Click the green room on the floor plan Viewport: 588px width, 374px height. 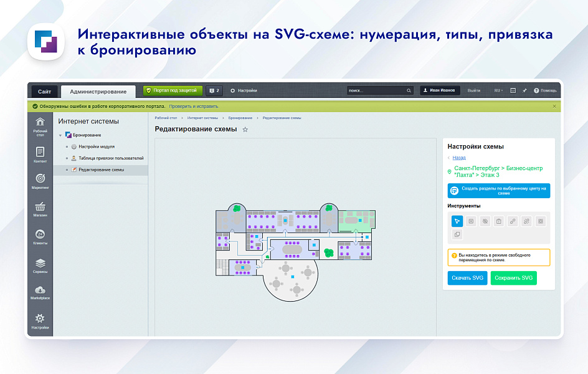click(357, 220)
